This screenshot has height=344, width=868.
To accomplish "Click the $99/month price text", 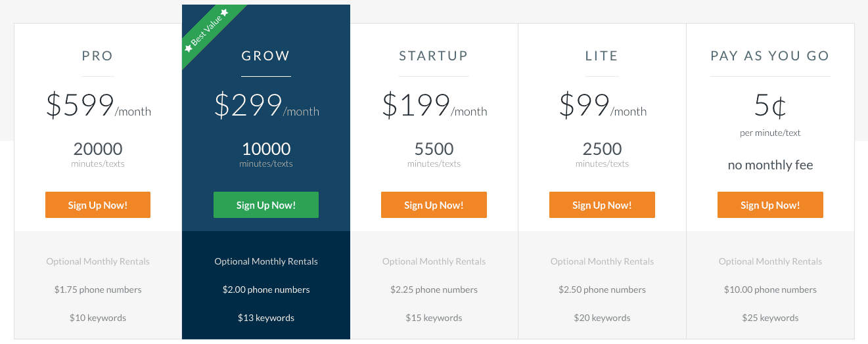I will coord(603,105).
